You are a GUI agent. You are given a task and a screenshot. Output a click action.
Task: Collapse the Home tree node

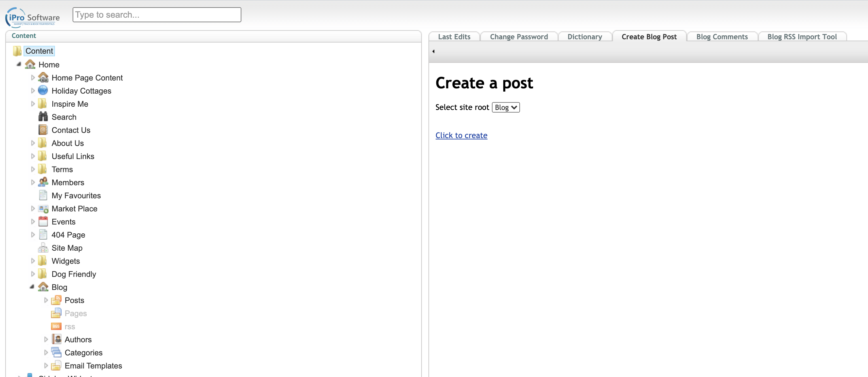(19, 64)
